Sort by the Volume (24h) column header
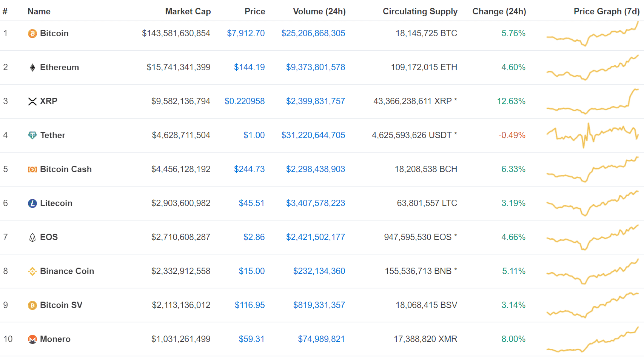Viewport: 644px width, 359px height. pyautogui.click(x=319, y=11)
